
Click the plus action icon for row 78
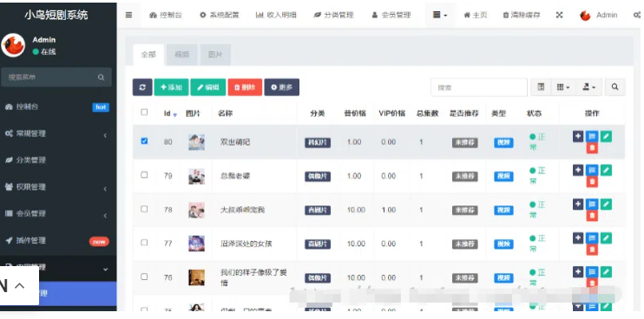click(578, 205)
